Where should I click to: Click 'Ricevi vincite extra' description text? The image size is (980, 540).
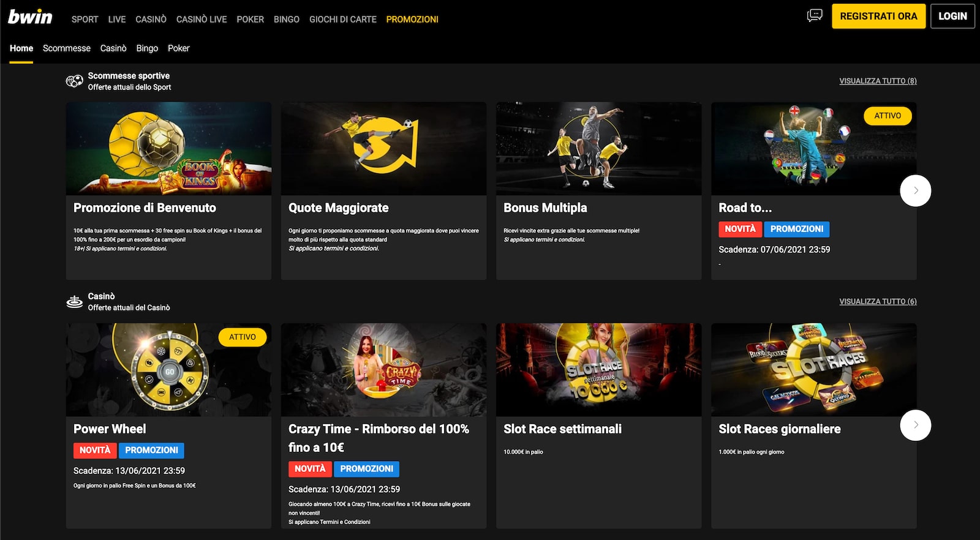point(571,231)
